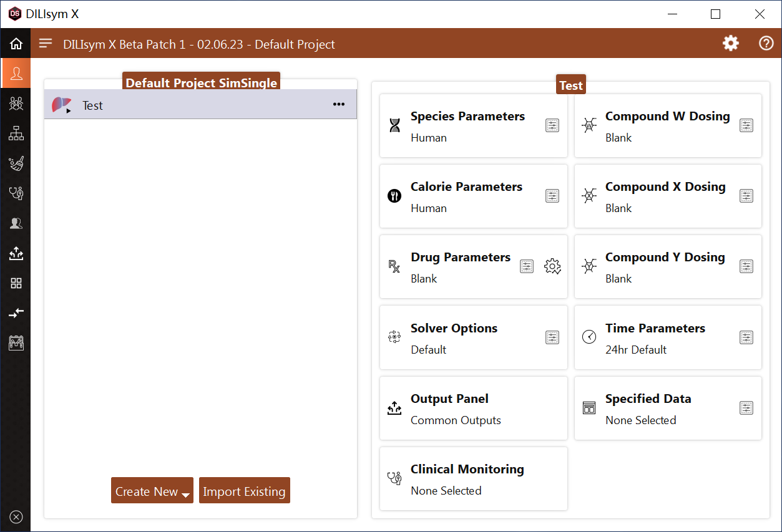Select the Test simulation in list

pyautogui.click(x=187, y=105)
